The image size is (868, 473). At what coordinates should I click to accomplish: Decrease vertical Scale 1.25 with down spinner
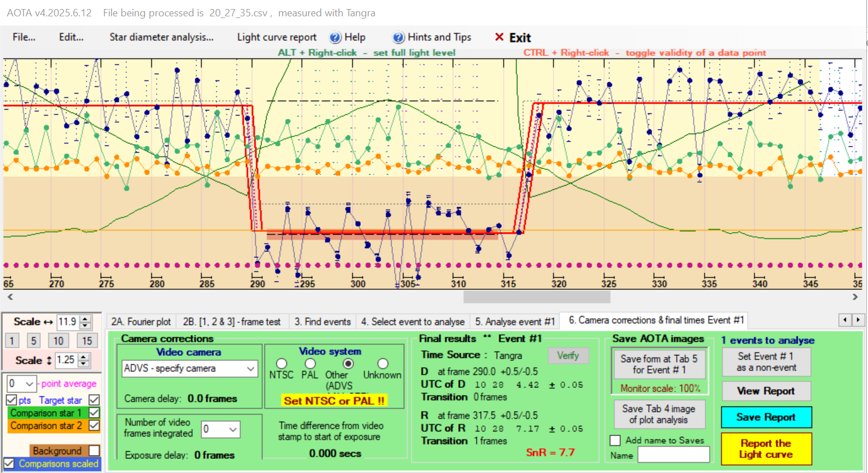click(84, 363)
